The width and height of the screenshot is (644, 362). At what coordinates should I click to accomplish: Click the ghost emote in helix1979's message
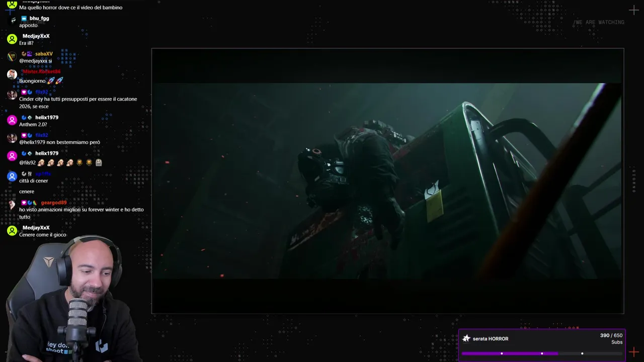coord(99,162)
